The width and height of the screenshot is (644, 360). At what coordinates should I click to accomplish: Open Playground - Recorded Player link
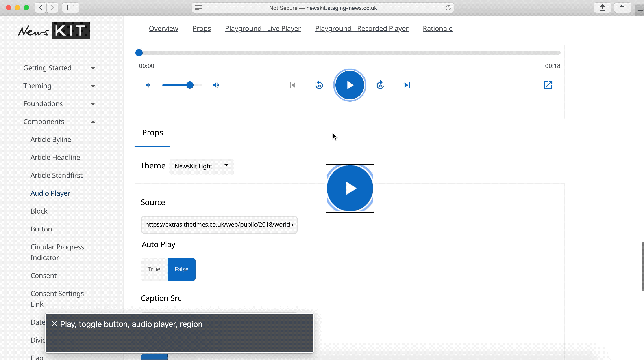tap(361, 28)
